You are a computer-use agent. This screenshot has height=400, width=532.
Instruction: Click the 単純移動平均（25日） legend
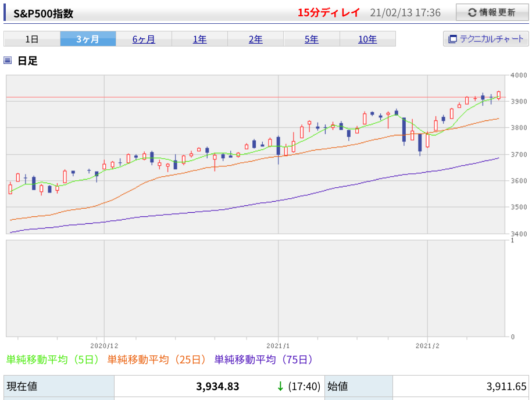point(156,359)
